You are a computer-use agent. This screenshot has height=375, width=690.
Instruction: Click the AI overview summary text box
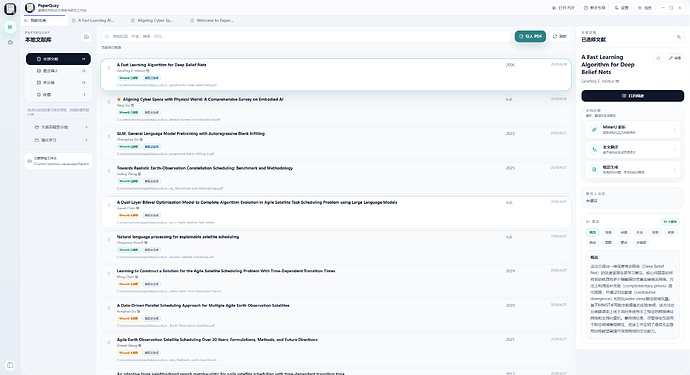click(x=632, y=294)
